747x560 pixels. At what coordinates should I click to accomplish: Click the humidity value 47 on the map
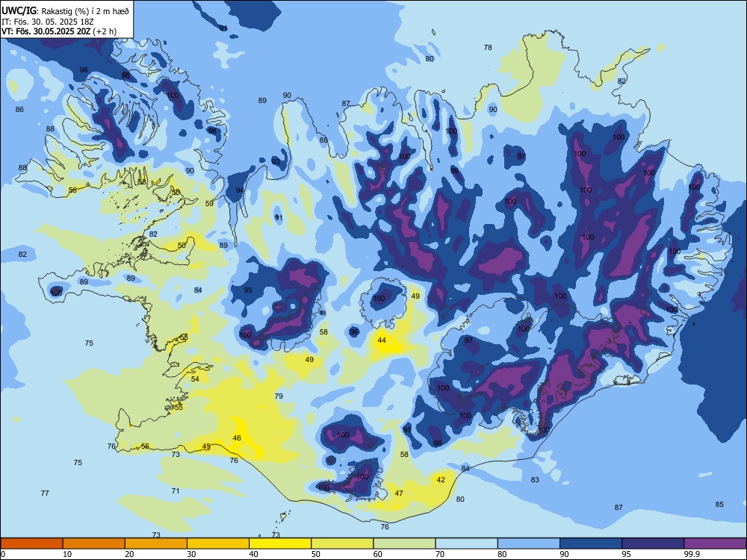[399, 494]
